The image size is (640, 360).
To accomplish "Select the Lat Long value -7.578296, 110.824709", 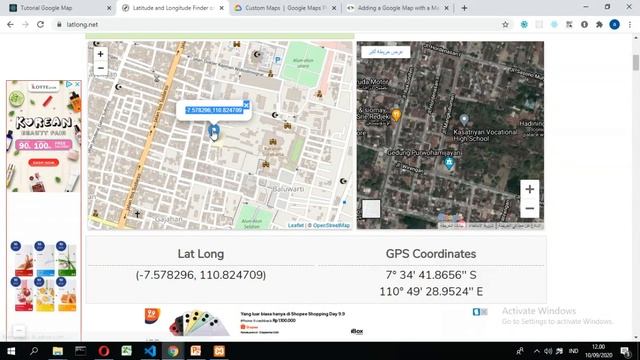I will 201,275.
